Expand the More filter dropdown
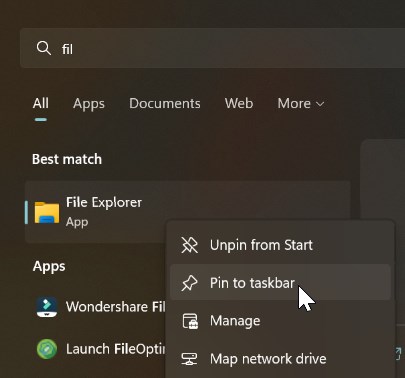 [301, 103]
